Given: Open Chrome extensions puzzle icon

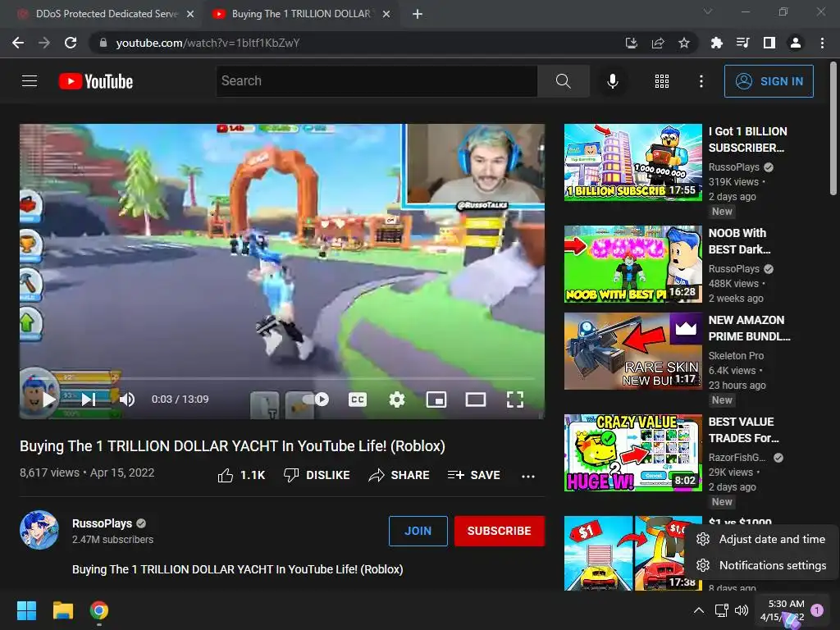Looking at the screenshot, I should (x=716, y=43).
